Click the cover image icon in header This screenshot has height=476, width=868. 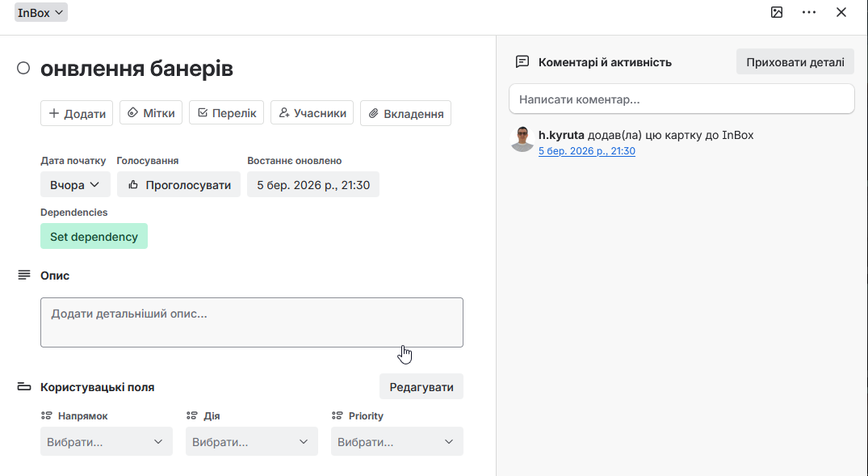[777, 12]
